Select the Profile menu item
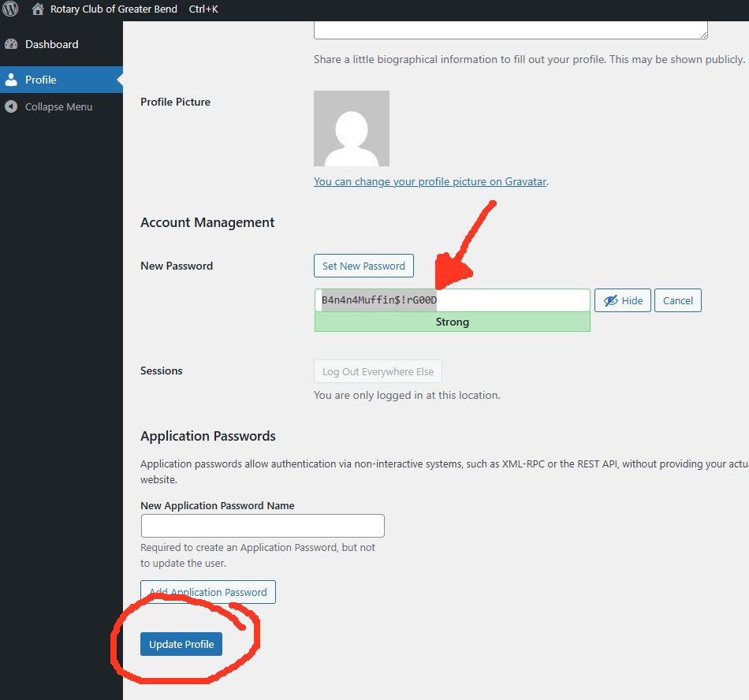The height and width of the screenshot is (700, 749). [x=61, y=80]
